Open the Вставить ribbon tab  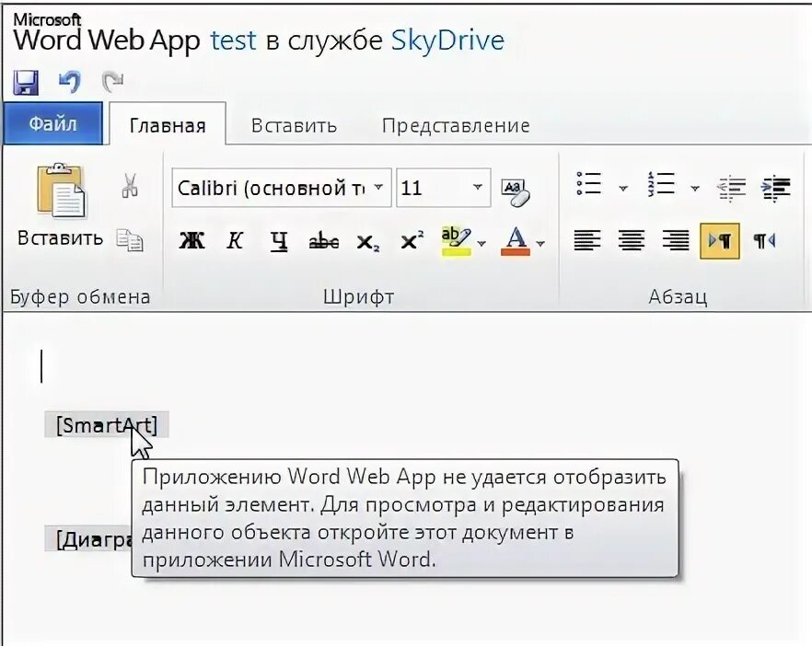point(294,125)
